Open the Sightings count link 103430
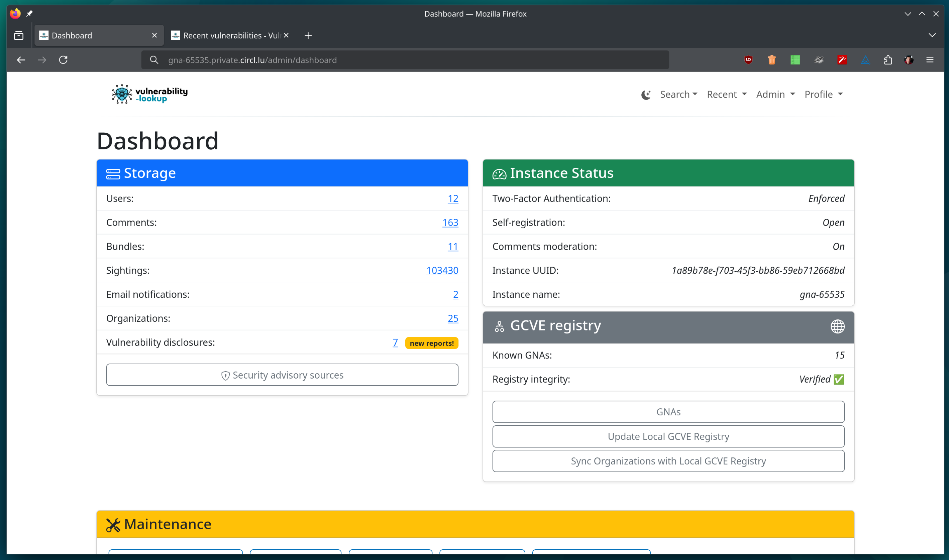Viewport: 949px width, 560px height. coord(442,270)
